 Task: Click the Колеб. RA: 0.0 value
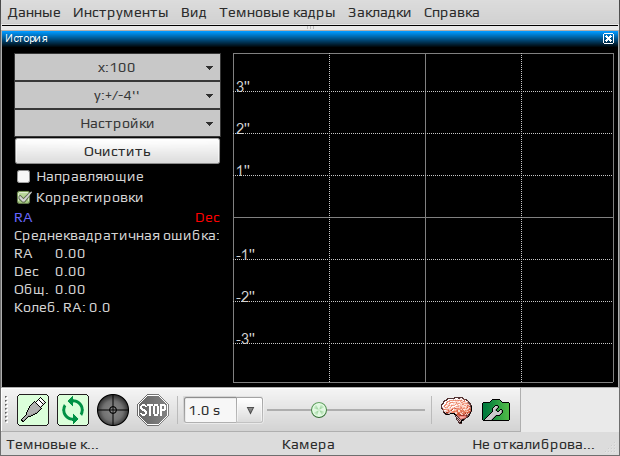(62, 308)
